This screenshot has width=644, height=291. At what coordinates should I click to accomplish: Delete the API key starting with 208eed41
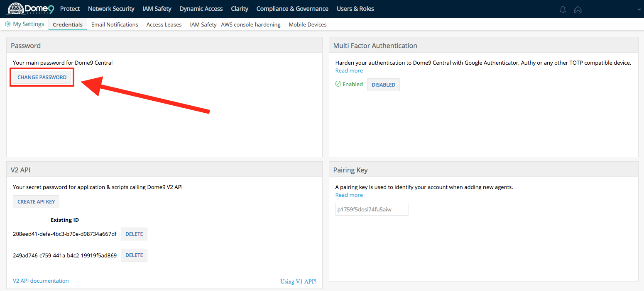(134, 234)
